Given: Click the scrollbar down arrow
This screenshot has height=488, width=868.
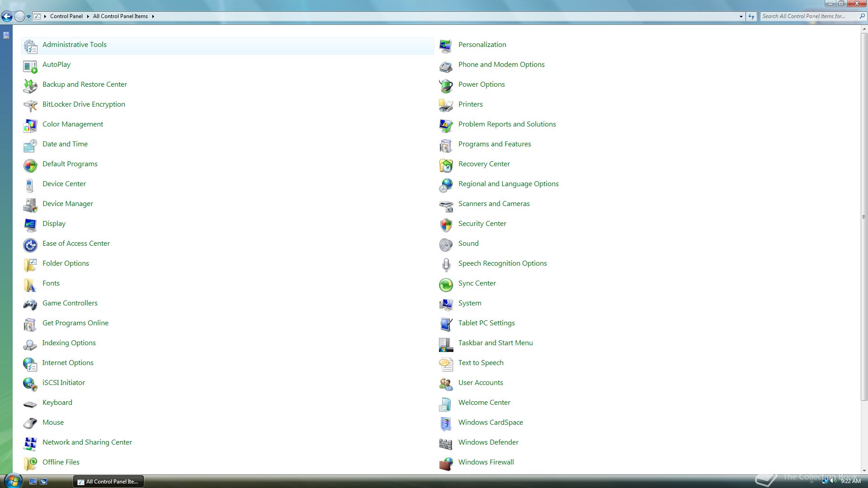Looking at the screenshot, I should coord(864,471).
